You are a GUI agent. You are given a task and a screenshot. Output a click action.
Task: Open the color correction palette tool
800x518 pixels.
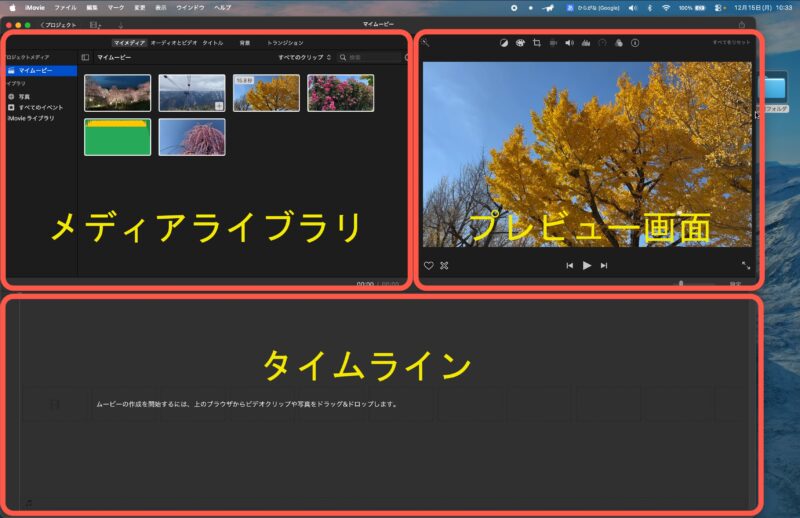[520, 43]
